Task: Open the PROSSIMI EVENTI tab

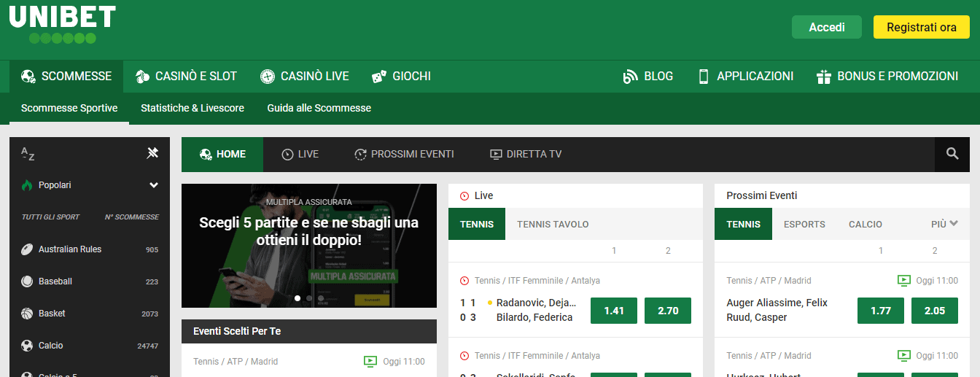Action: tap(404, 154)
